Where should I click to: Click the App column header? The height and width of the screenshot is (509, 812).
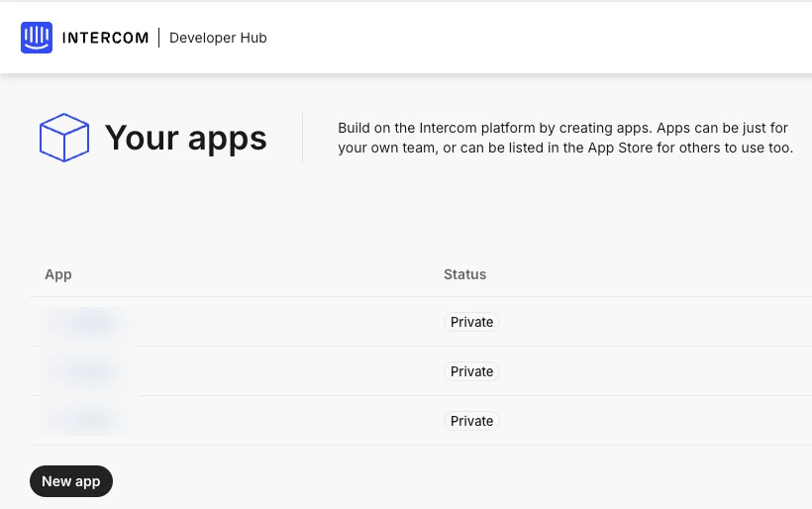58,274
